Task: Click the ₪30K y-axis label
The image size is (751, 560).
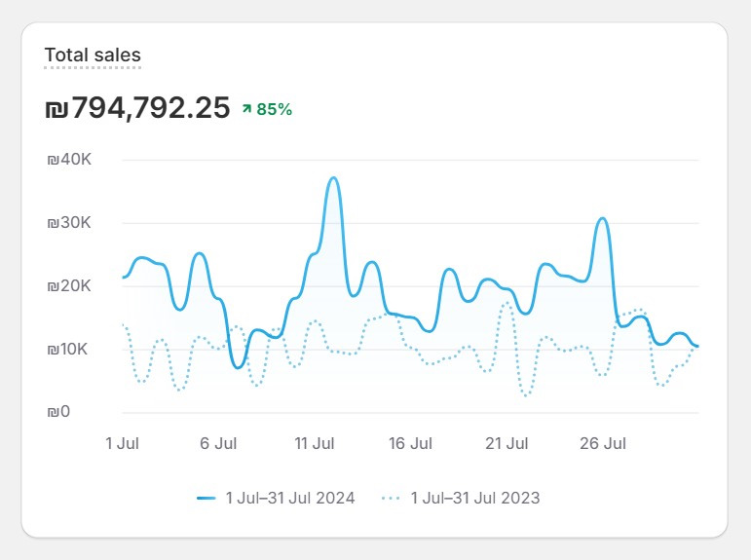Action: [68, 223]
